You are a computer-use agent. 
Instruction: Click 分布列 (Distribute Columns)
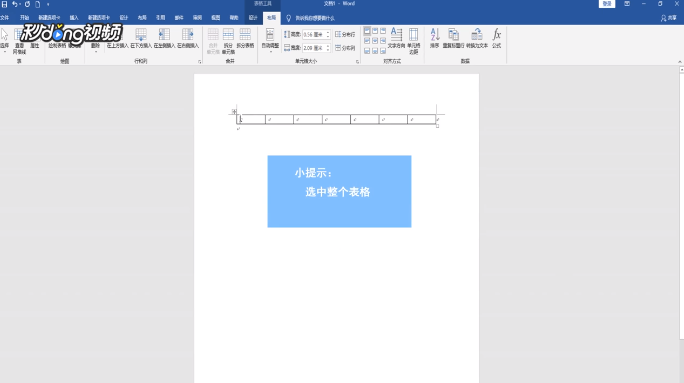click(345, 48)
